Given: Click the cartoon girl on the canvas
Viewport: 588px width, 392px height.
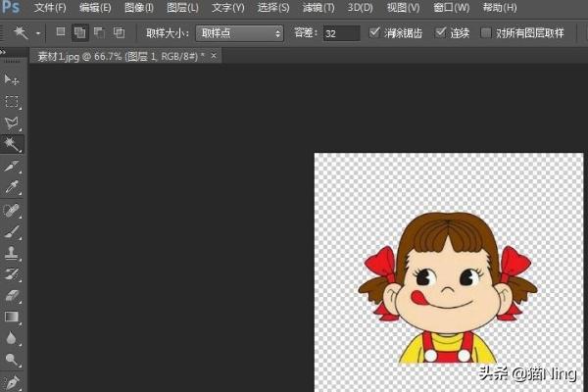Looking at the screenshot, I should [x=448, y=288].
